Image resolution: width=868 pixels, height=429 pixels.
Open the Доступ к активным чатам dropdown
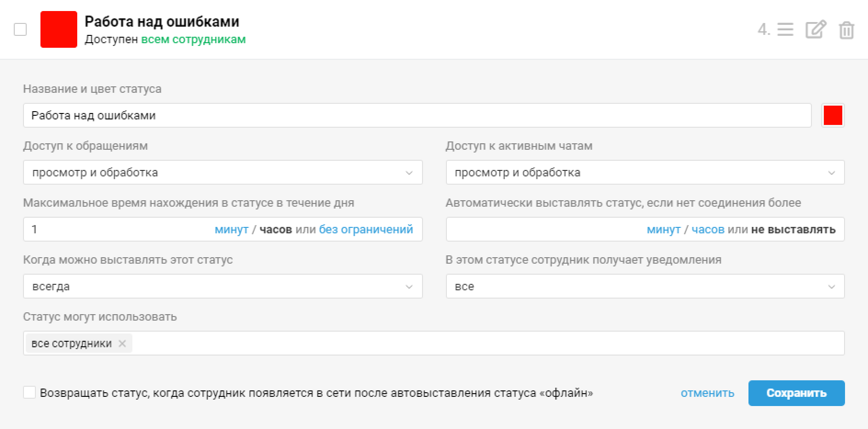click(x=645, y=172)
